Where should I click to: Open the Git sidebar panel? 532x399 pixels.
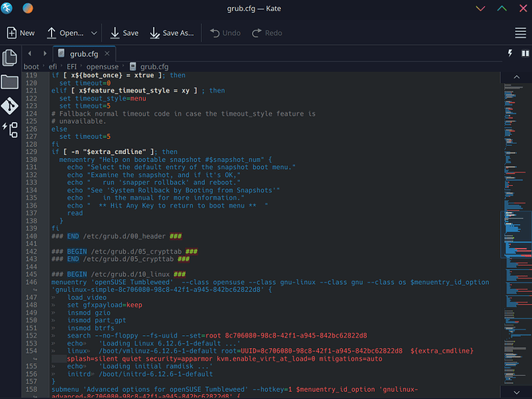[x=10, y=106]
